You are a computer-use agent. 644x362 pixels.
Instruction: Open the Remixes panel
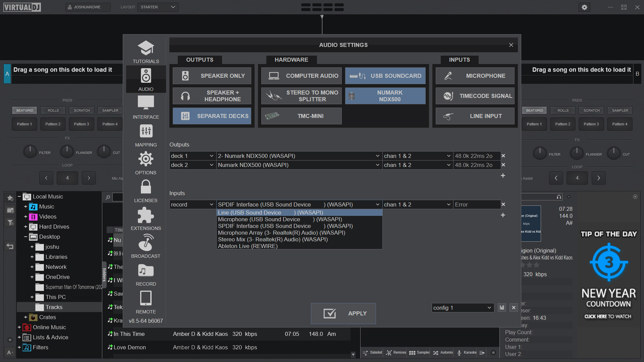point(396,353)
